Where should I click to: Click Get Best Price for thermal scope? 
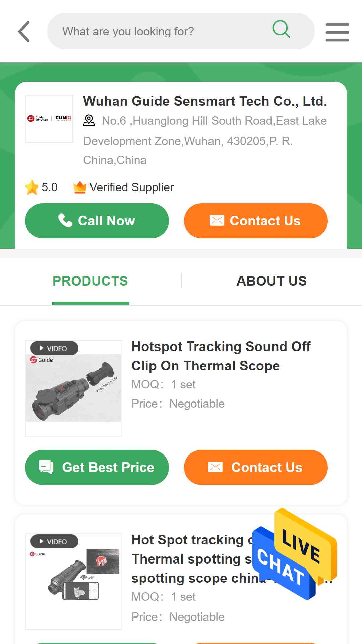(97, 467)
